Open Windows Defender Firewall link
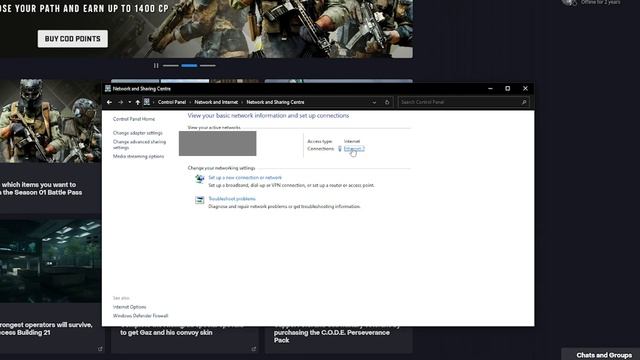 (140, 316)
